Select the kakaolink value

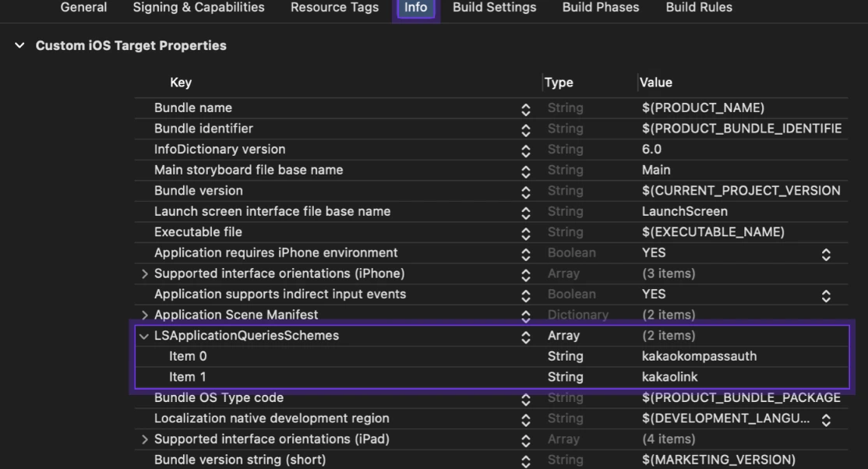point(670,377)
